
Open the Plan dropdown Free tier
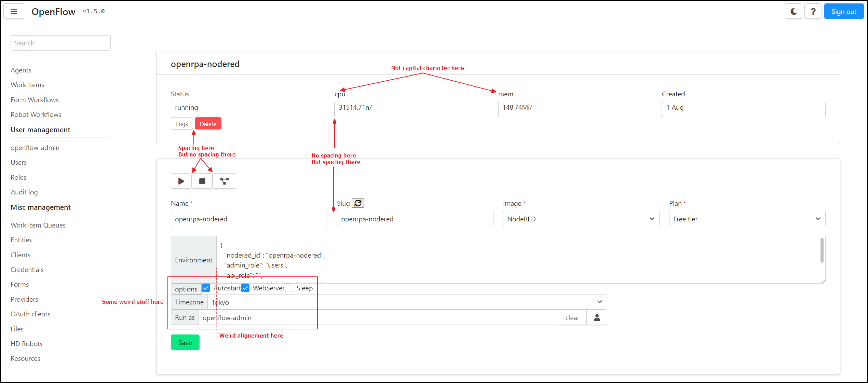(x=747, y=219)
